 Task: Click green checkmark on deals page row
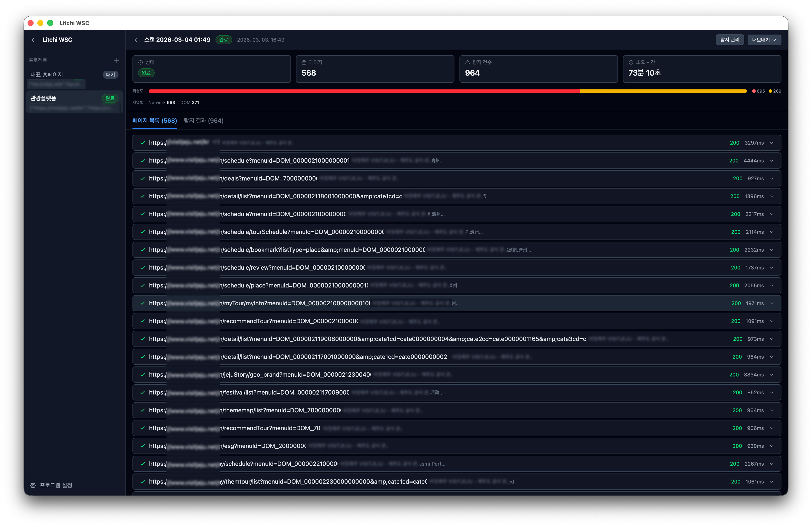[143, 178]
